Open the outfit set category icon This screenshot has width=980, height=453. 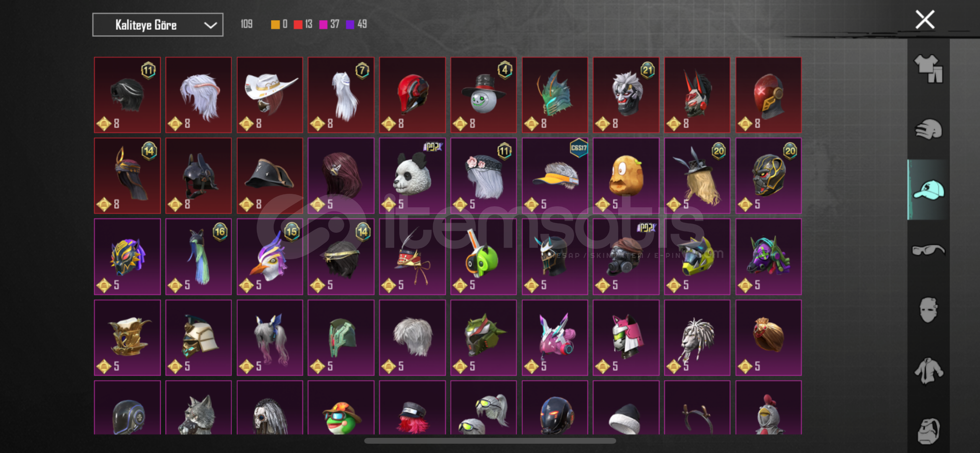[928, 68]
